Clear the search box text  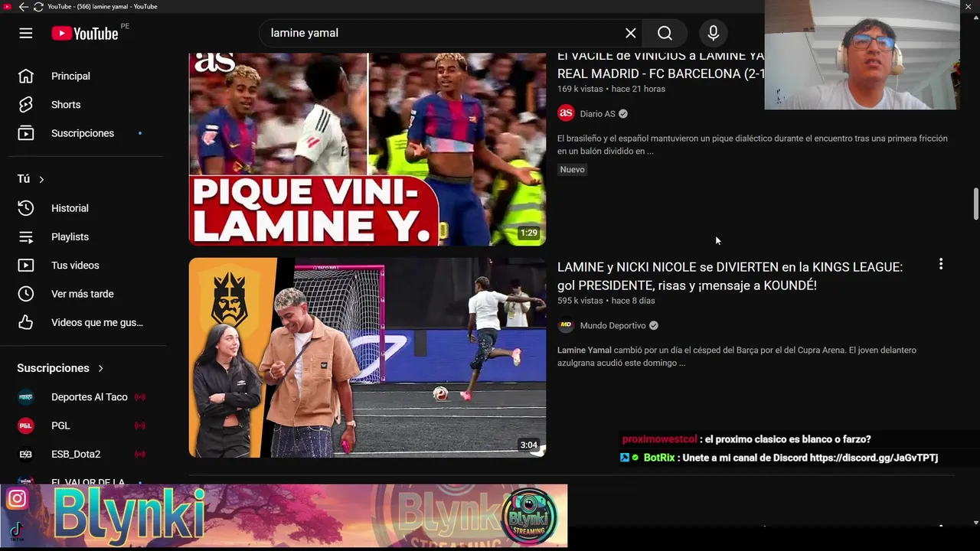(x=630, y=33)
